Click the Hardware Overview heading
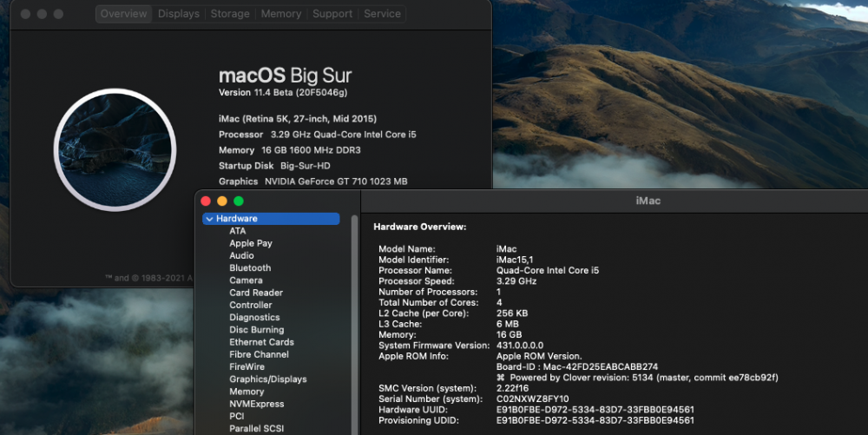The image size is (868, 435). tap(420, 227)
